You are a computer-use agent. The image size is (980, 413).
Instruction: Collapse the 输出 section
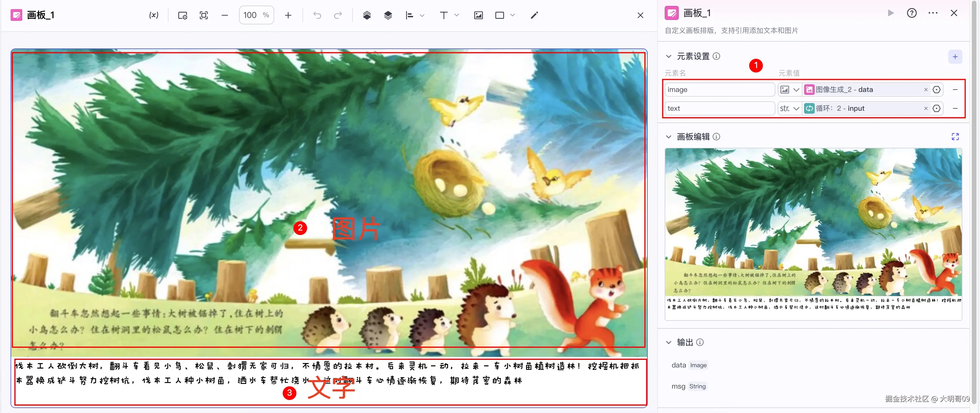669,342
